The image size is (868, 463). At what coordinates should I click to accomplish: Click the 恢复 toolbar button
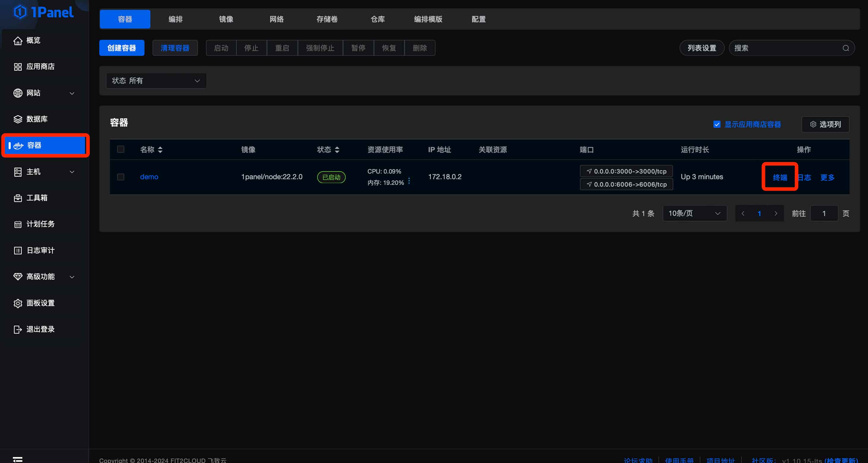(x=389, y=48)
